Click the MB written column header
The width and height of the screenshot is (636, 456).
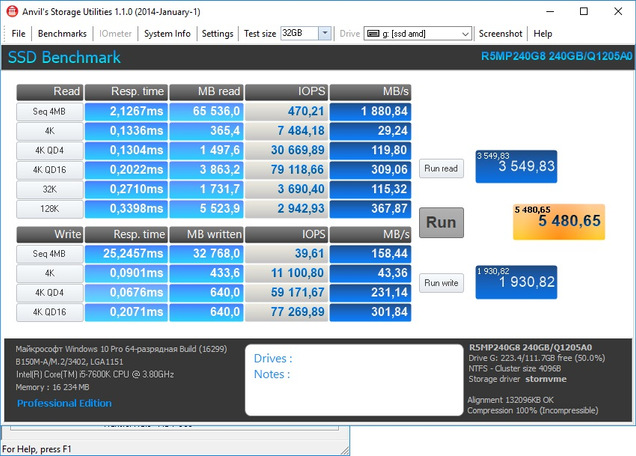pyautogui.click(x=206, y=234)
